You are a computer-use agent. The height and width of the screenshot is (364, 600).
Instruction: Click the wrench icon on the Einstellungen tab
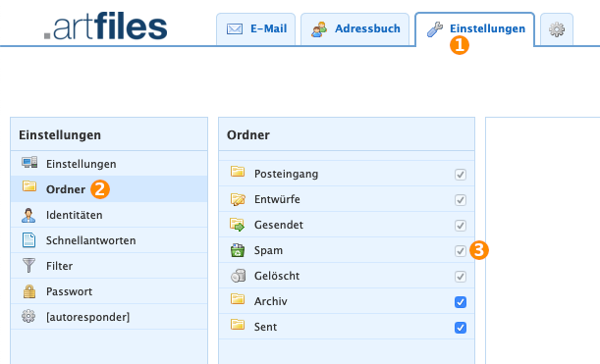(x=435, y=29)
